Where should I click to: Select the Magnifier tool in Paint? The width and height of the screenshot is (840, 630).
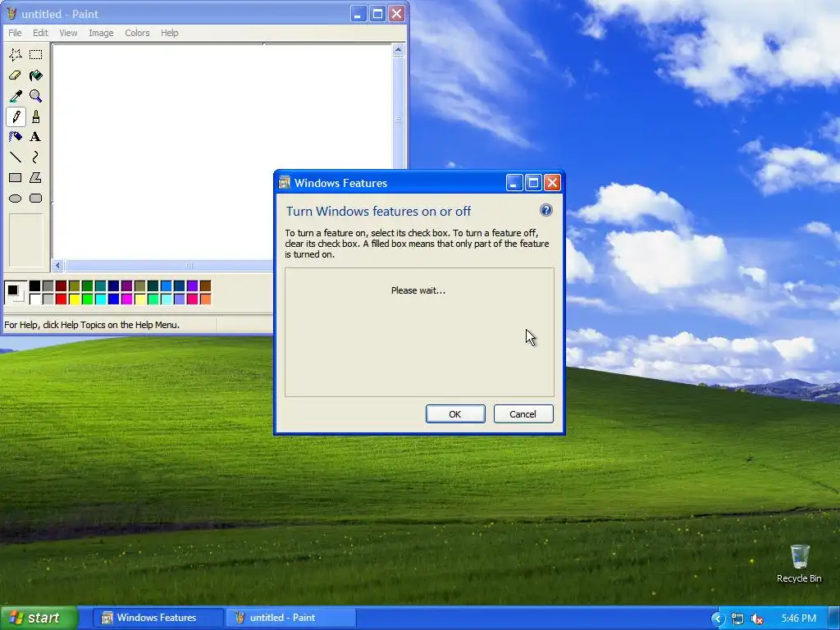tap(35, 96)
